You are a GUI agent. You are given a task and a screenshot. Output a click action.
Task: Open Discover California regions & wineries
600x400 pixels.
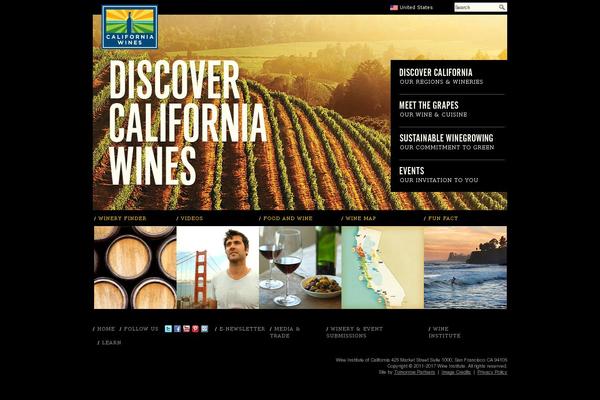[441, 76]
